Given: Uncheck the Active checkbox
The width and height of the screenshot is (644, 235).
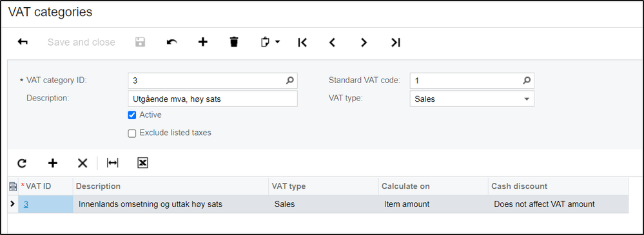Looking at the screenshot, I should pyautogui.click(x=132, y=115).
